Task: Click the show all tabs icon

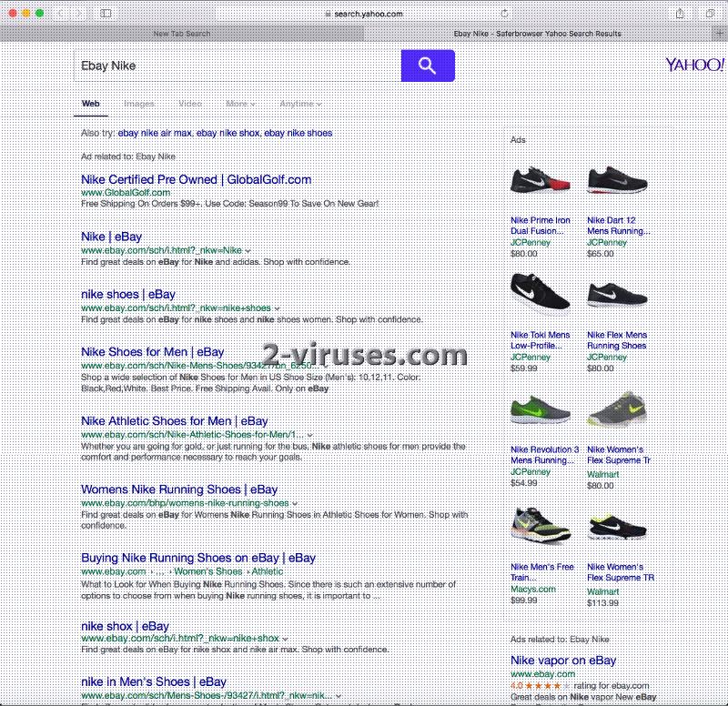Action: [x=709, y=14]
